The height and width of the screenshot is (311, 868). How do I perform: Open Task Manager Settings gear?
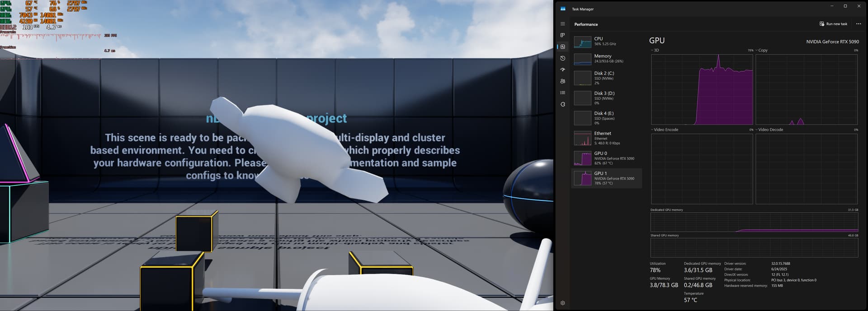[562, 303]
